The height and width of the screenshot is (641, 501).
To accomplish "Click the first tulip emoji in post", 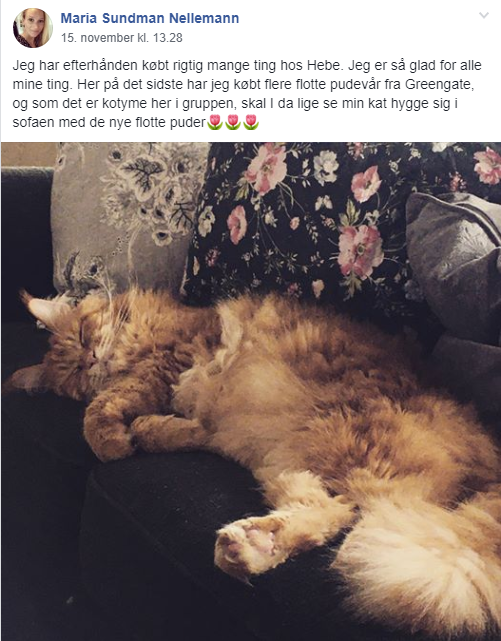I will click(x=215, y=122).
